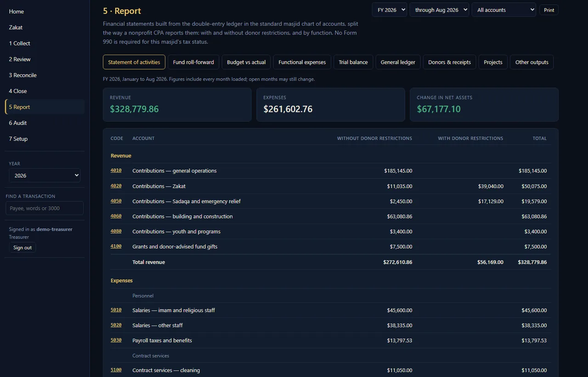The image size is (588, 377).
Task: Open the Functional expenses tab
Action: (x=302, y=62)
